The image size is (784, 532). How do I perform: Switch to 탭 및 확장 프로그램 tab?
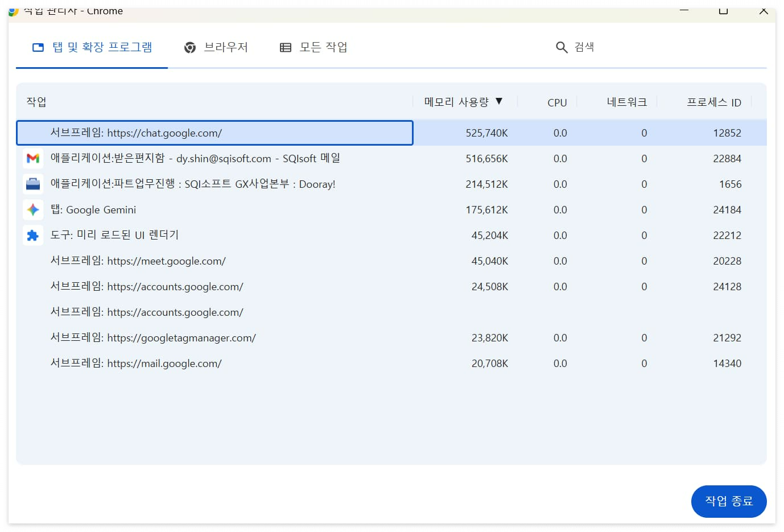(x=92, y=47)
